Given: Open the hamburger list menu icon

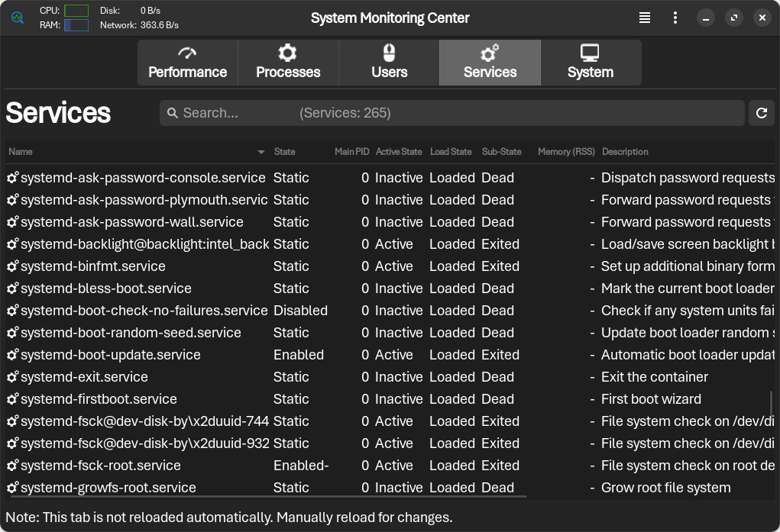Looking at the screenshot, I should pos(645,18).
